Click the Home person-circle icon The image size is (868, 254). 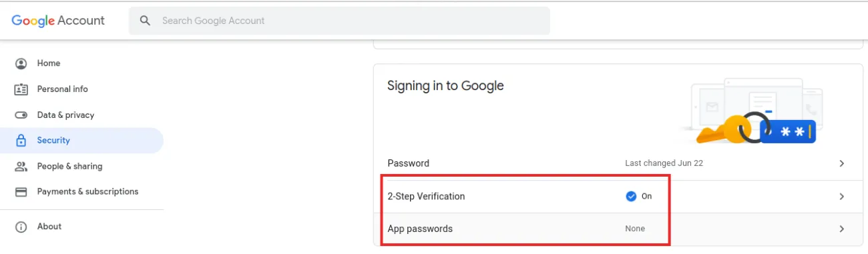tap(21, 63)
